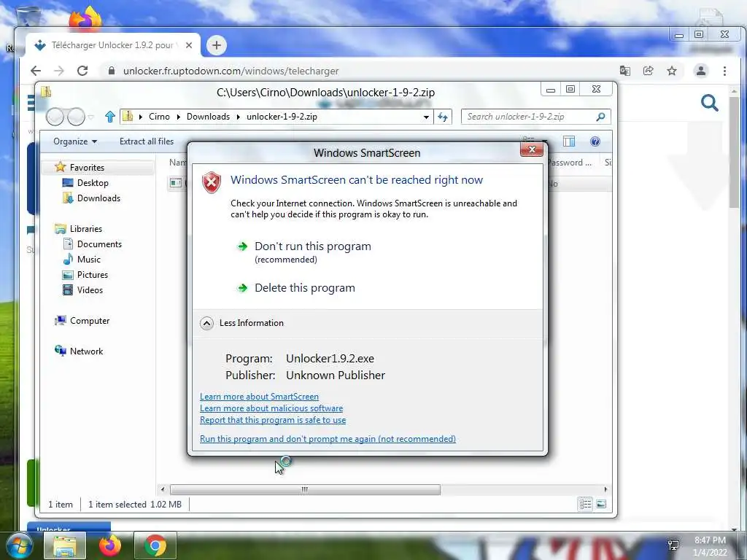Select Desktop under Favorites

click(x=93, y=183)
